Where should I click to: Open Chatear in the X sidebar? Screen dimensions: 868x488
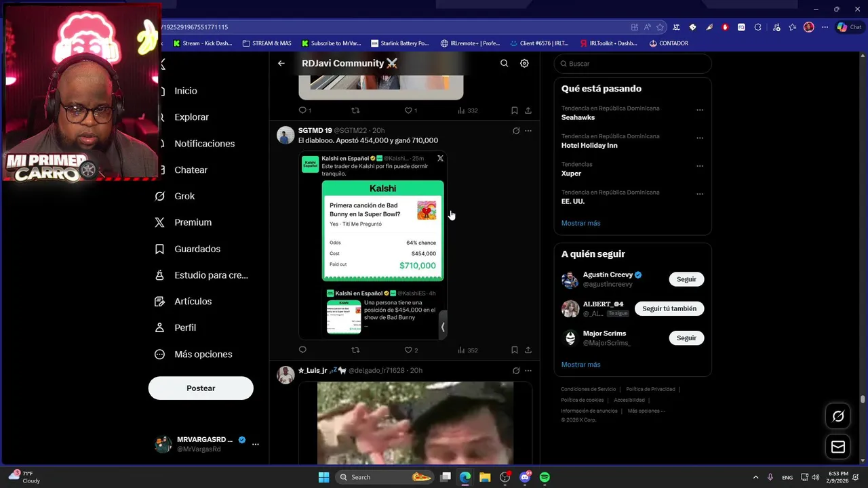click(x=191, y=170)
